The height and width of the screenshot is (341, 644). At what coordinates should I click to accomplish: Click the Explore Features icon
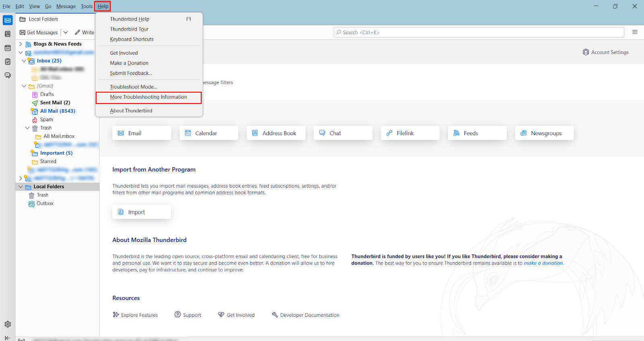pyautogui.click(x=116, y=315)
